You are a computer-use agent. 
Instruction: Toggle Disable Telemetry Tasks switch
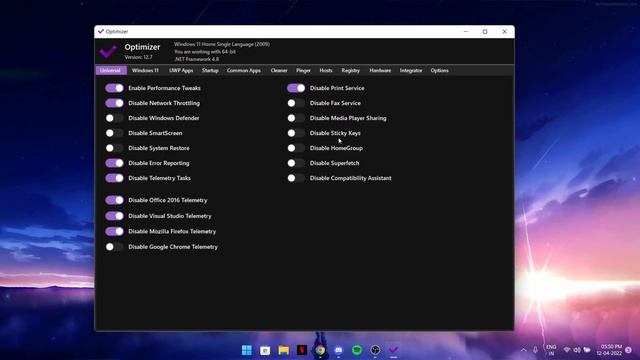pos(114,178)
